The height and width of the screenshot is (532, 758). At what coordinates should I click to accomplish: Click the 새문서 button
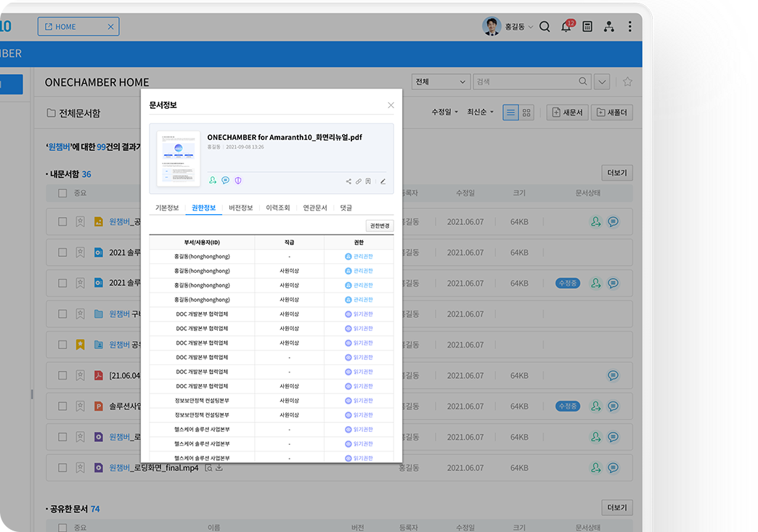click(567, 112)
